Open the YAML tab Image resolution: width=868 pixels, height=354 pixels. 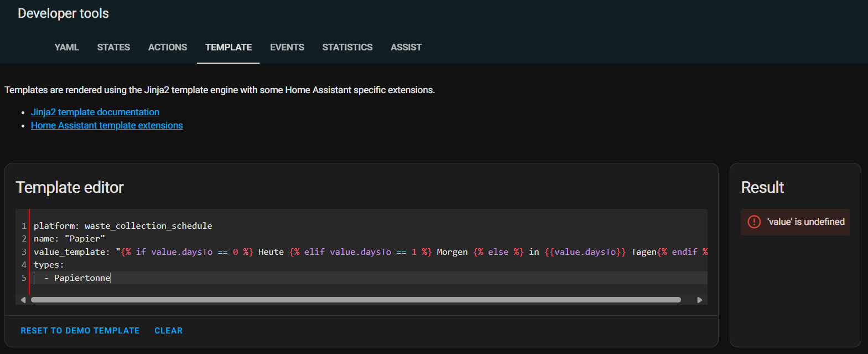(x=66, y=48)
